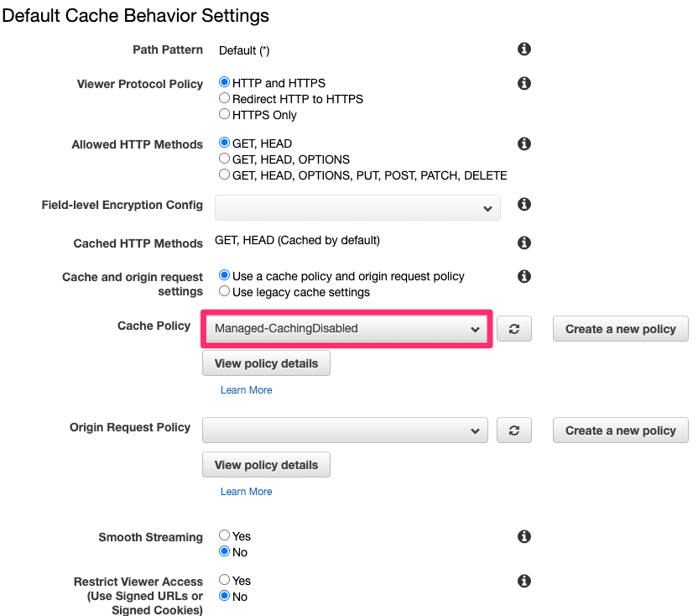Click info icon for Smooth Streaming
Image resolution: width=698 pixels, height=616 pixels.
524,536
